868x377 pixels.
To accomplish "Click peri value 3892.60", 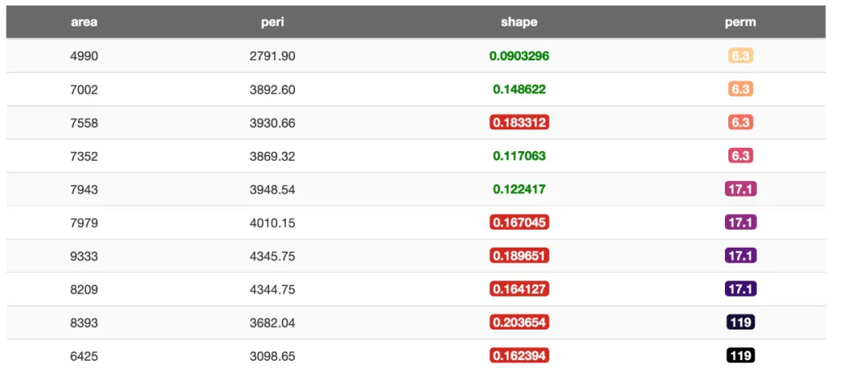I will (272, 90).
